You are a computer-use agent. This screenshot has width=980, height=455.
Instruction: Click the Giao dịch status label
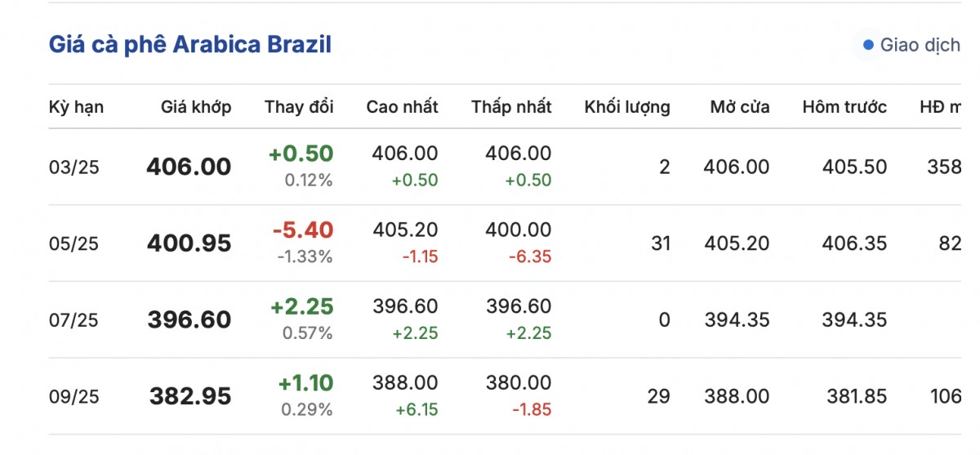pyautogui.click(x=920, y=45)
